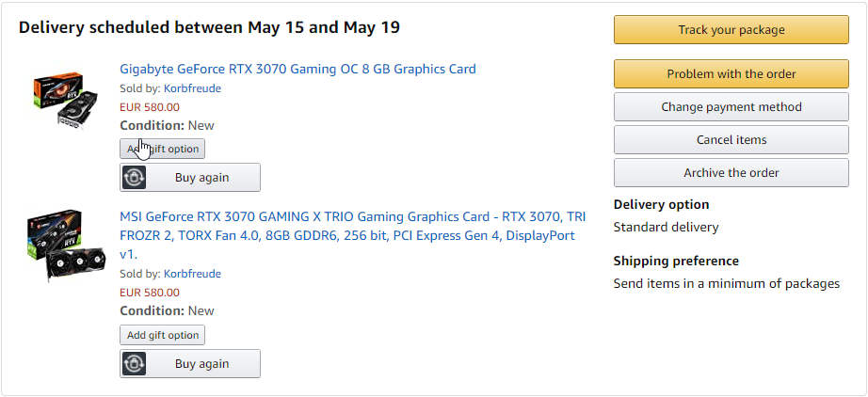Open the Gigabyte GeForce RTX 3070 Gaming OC link
This screenshot has height=397, width=868.
point(297,69)
